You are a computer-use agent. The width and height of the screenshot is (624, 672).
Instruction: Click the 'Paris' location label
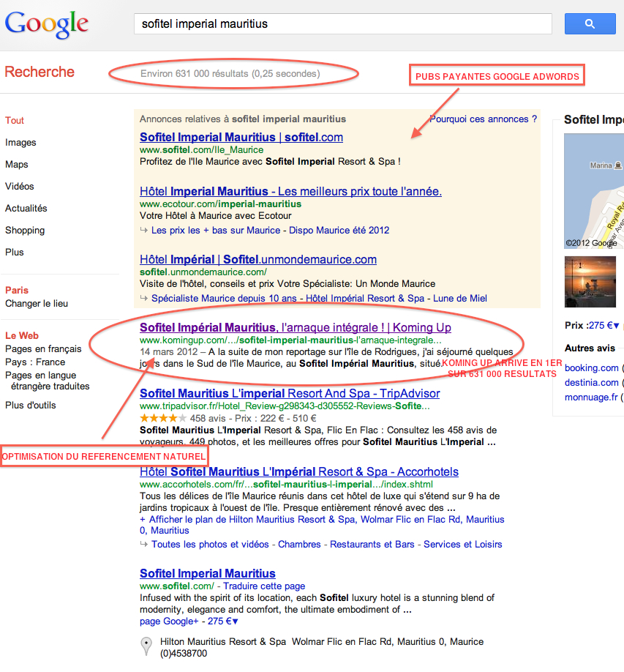[17, 290]
